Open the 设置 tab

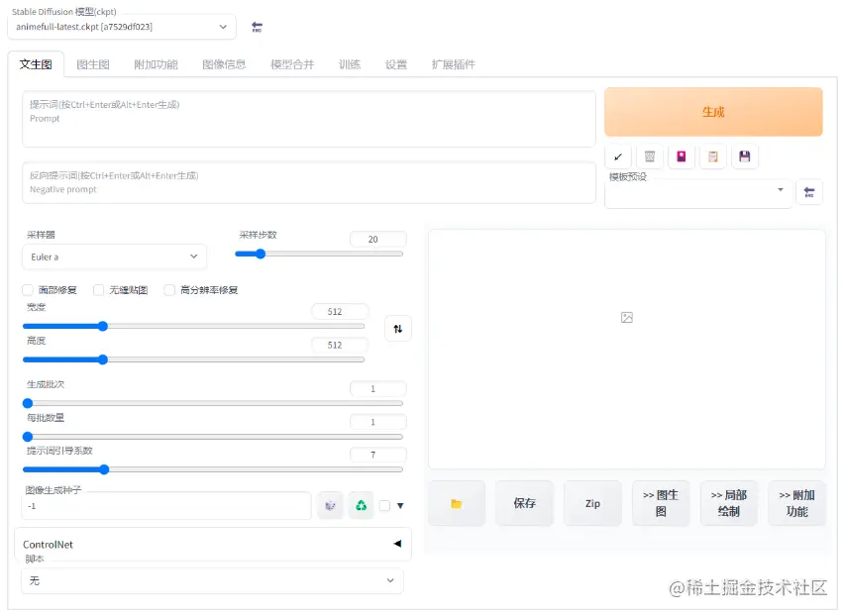click(x=396, y=64)
